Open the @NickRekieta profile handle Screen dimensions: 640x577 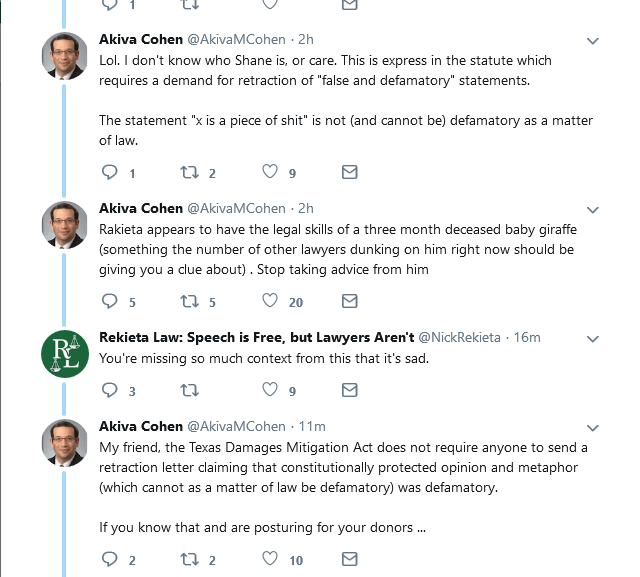tap(459, 337)
